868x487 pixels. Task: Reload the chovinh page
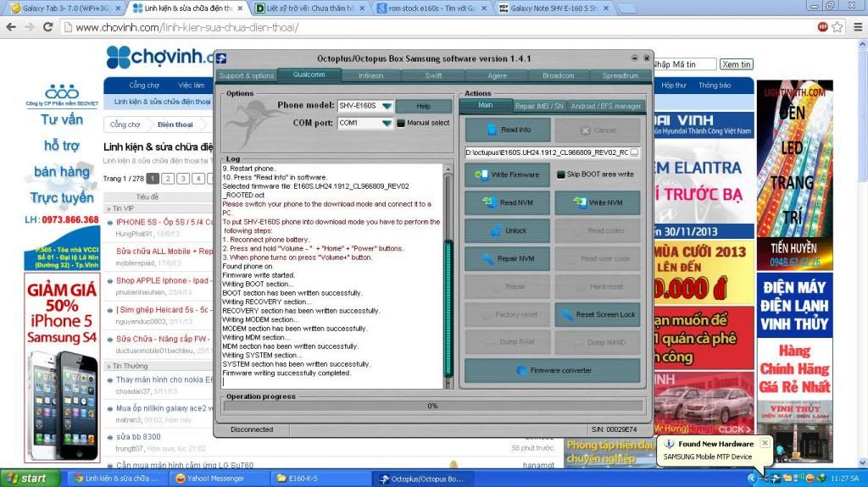(x=48, y=27)
